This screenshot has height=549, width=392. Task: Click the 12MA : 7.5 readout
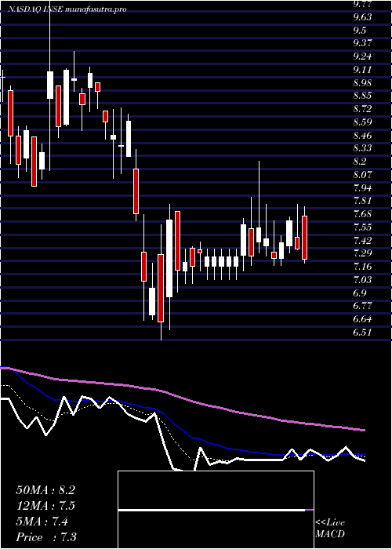pos(45,506)
